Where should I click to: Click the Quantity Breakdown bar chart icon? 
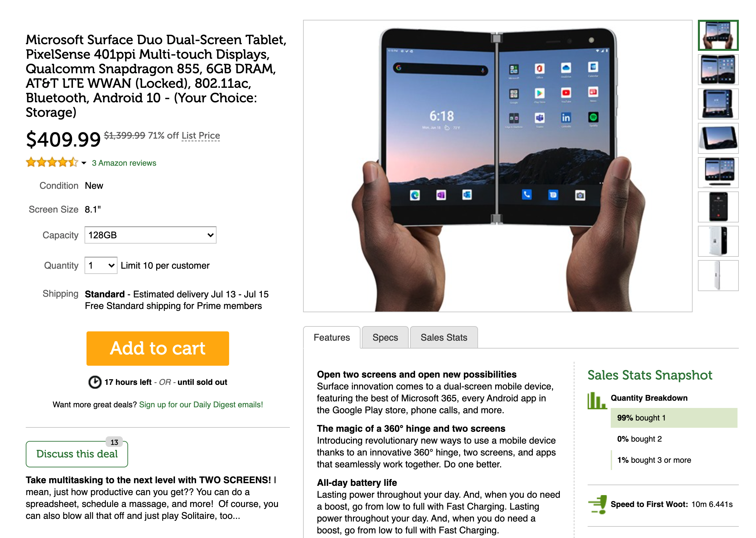click(x=597, y=400)
